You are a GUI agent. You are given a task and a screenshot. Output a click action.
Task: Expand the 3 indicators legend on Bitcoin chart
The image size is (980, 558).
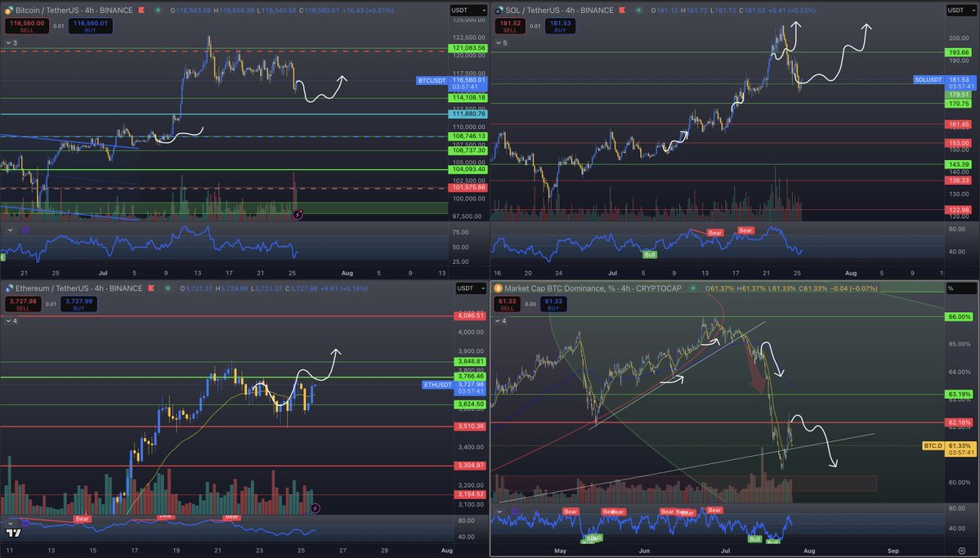point(11,42)
